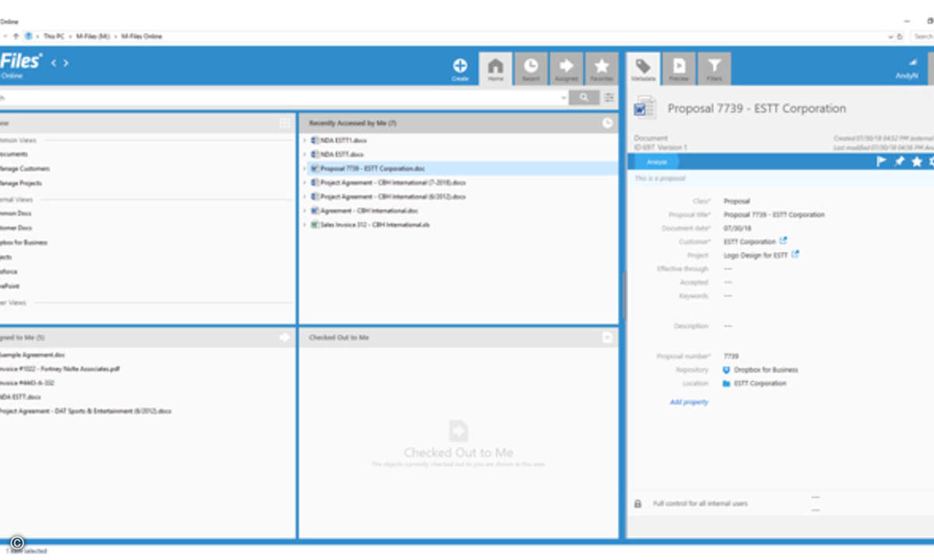
Task: Click large Word icon beside Proposal title
Action: (x=645, y=108)
